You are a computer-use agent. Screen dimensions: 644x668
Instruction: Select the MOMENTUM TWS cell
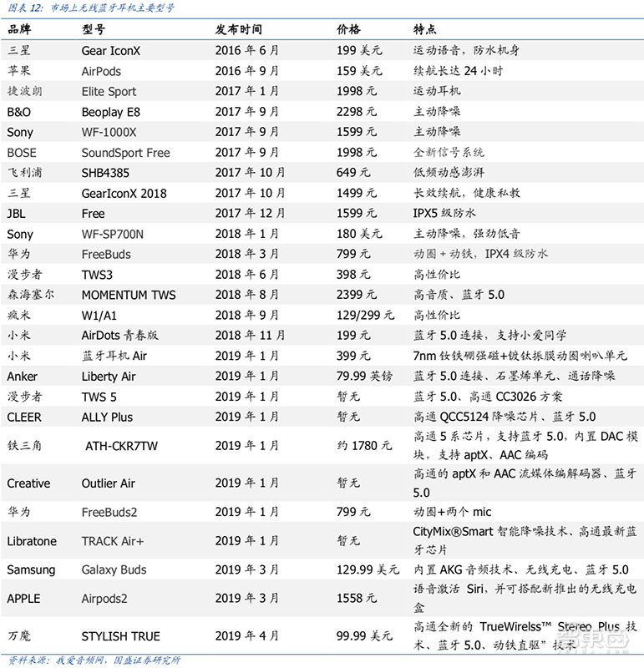point(129,295)
